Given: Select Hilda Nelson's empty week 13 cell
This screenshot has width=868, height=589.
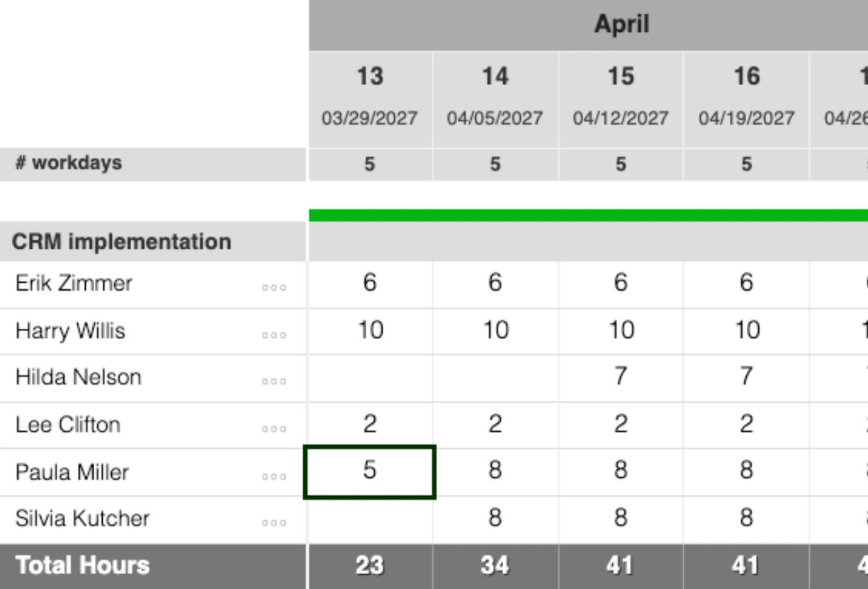Looking at the screenshot, I should coord(371,377).
